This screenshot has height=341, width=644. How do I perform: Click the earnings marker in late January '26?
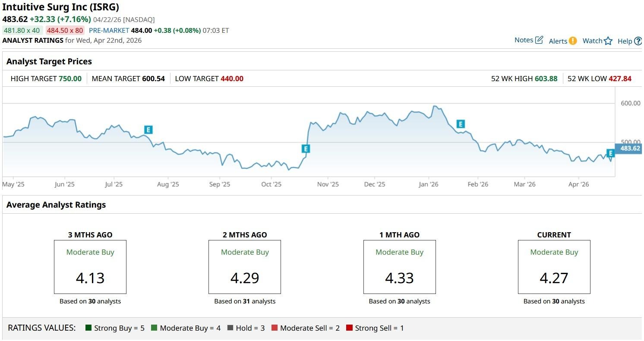pos(461,124)
